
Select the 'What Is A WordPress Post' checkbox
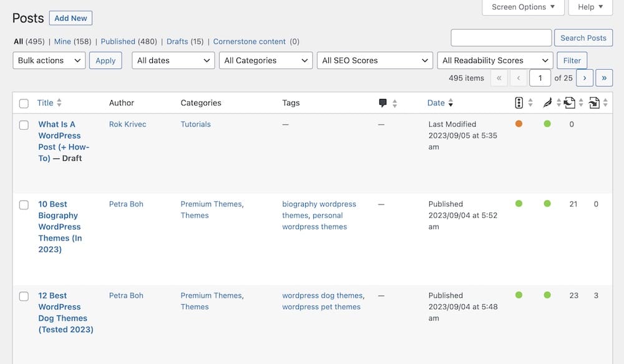point(24,125)
